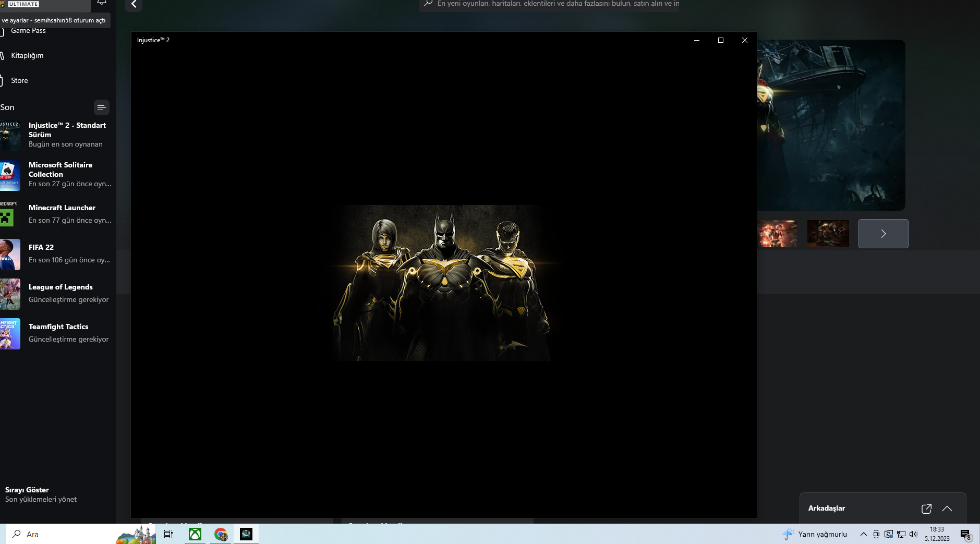Select FIFA 22 in recent list

pyautogui.click(x=55, y=253)
